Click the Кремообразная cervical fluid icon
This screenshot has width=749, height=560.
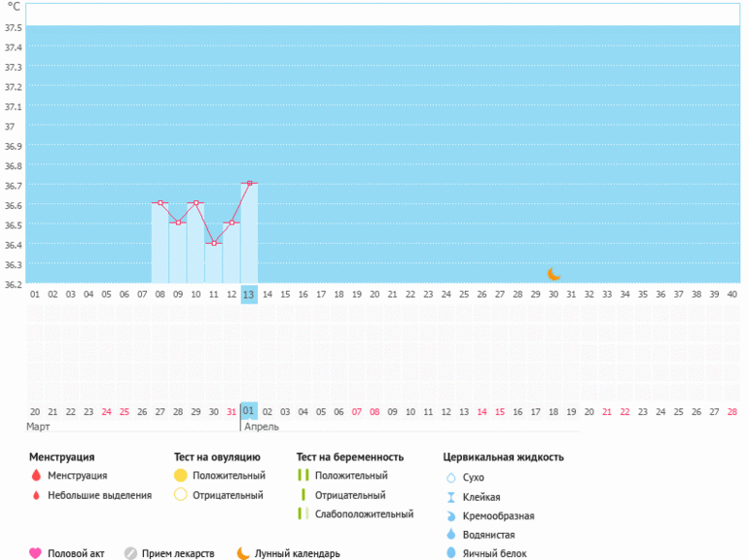450,515
